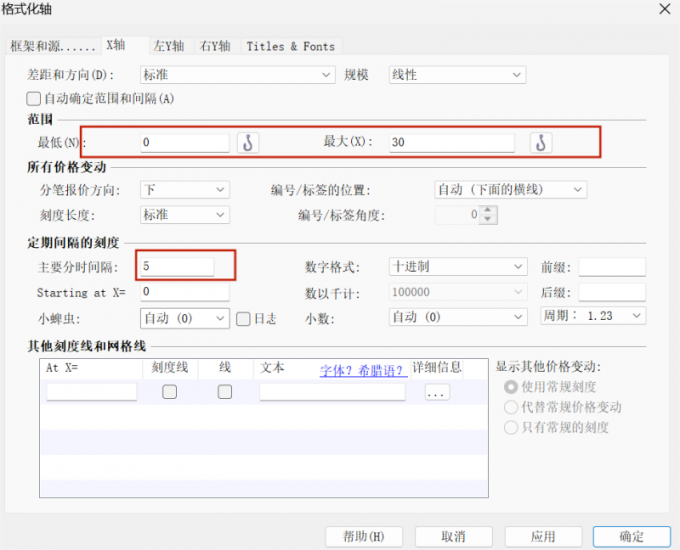Select 使用常规刻度 radio option
This screenshot has height=550, width=680.
point(512,387)
